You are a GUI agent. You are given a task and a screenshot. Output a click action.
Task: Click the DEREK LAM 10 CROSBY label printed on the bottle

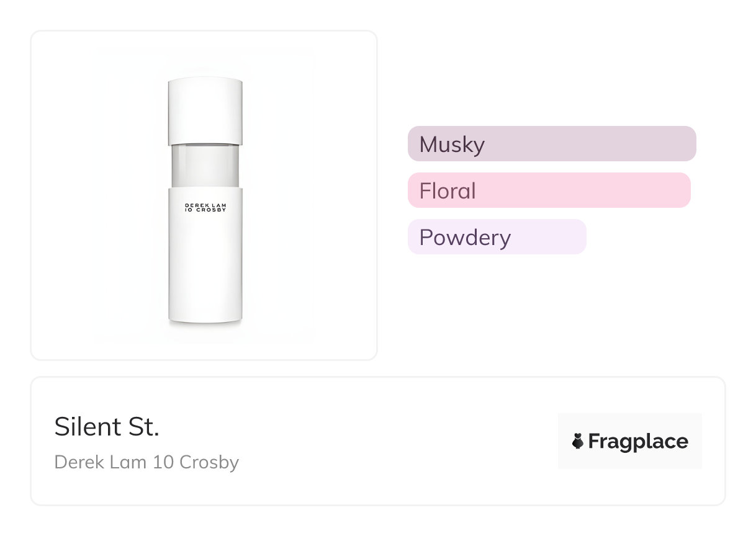tap(205, 208)
